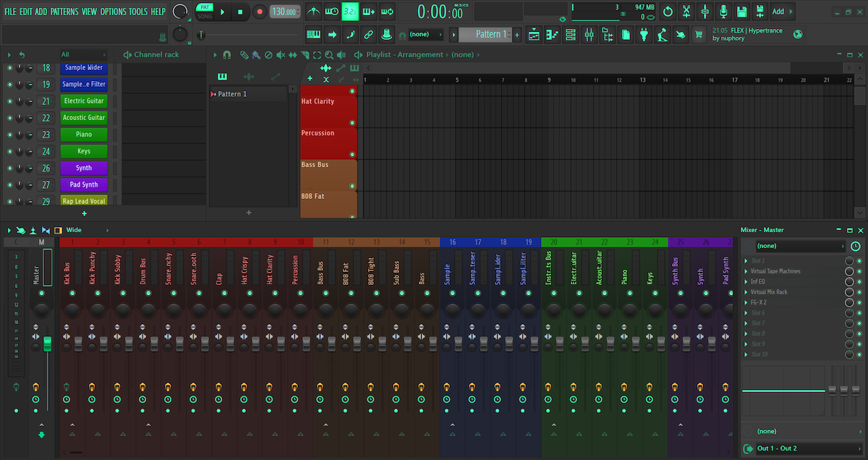This screenshot has width=868, height=460.
Task: Open the PATTERNS menu
Action: click(64, 12)
